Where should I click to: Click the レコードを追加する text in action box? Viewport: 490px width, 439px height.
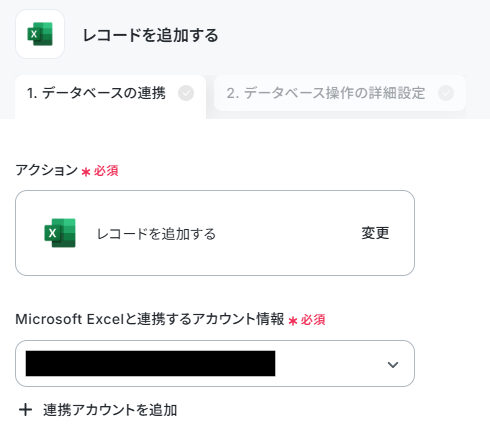(156, 234)
